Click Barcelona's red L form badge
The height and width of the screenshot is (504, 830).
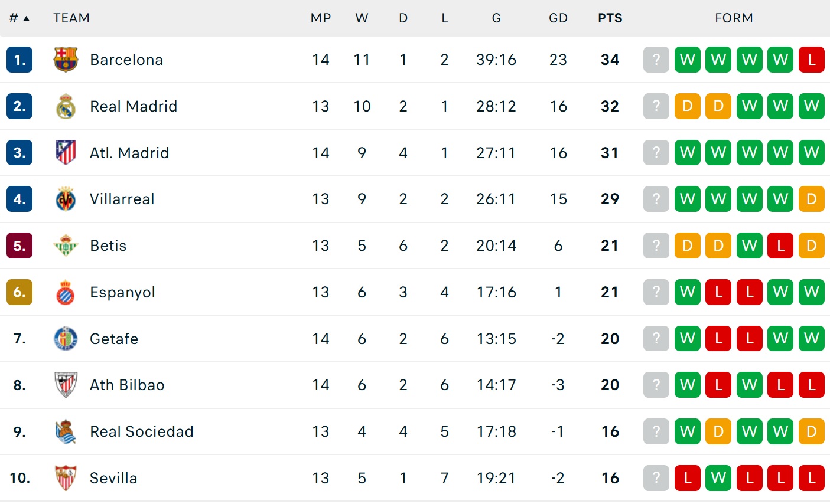811,60
